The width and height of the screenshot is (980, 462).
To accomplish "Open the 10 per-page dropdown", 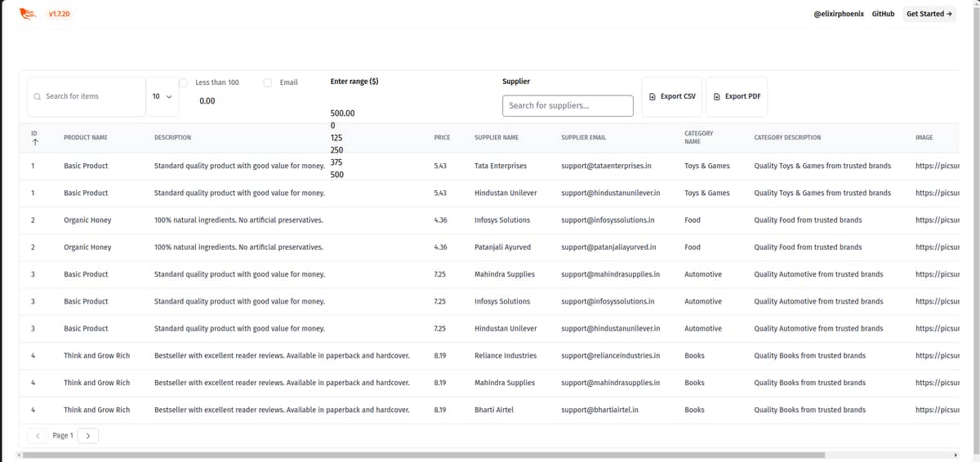I will click(163, 96).
